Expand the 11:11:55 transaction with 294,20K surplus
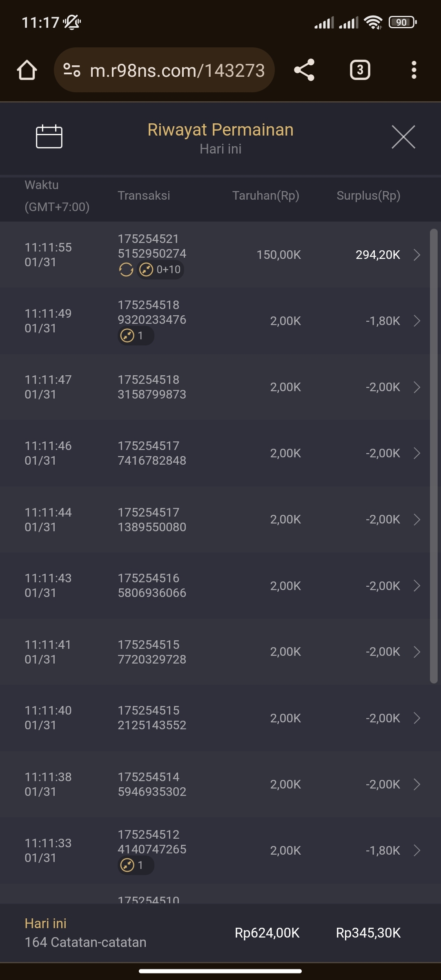Screen dimensions: 441x980 416,255
